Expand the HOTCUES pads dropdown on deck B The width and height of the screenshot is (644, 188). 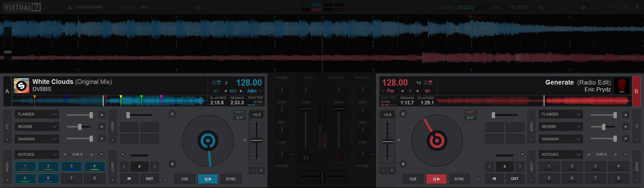578,154
